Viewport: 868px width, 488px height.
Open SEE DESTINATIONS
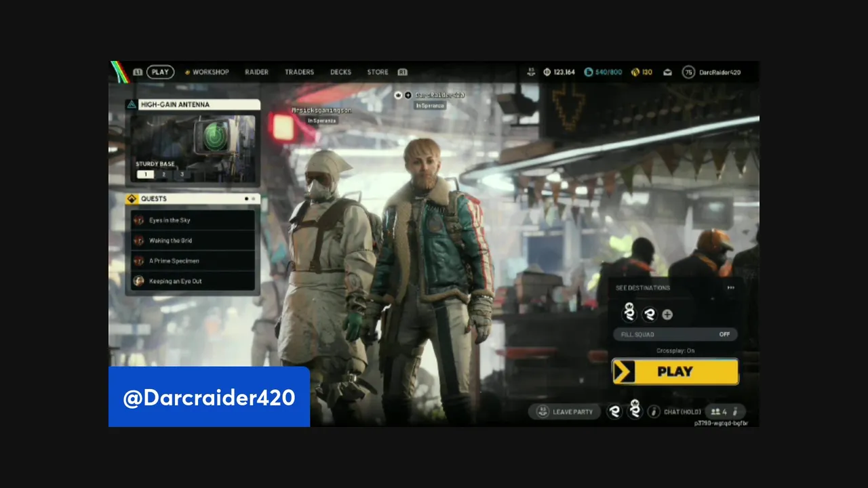[x=643, y=287]
